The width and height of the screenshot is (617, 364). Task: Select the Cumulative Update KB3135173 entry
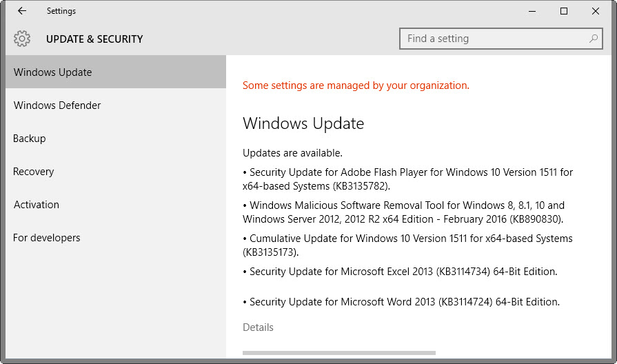click(407, 245)
